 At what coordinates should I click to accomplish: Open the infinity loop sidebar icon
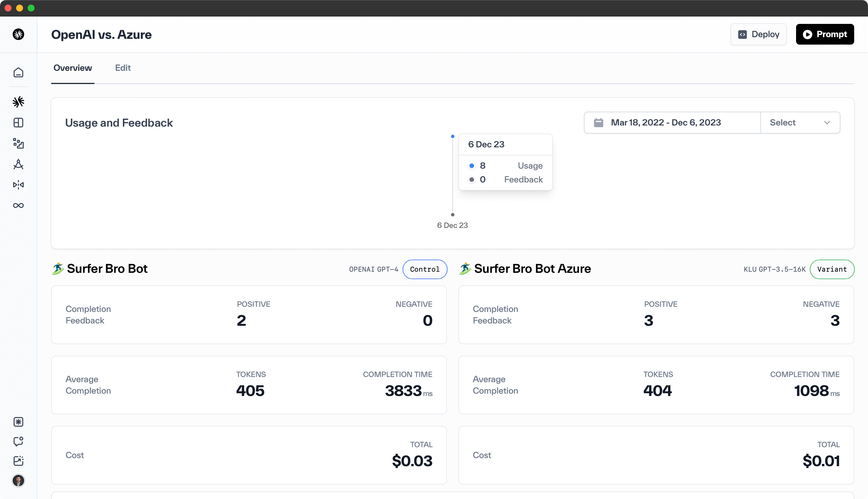(x=18, y=206)
